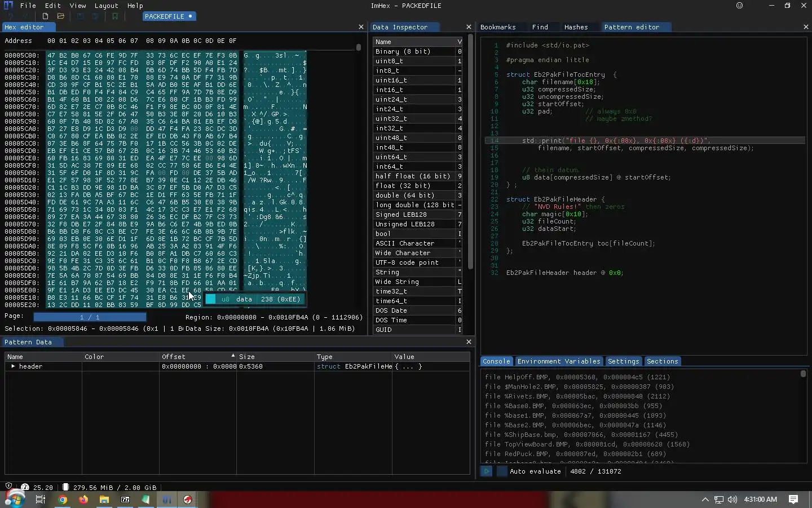Click the new file toolbar icon
Screen dimensions: 812x508
coord(45,16)
